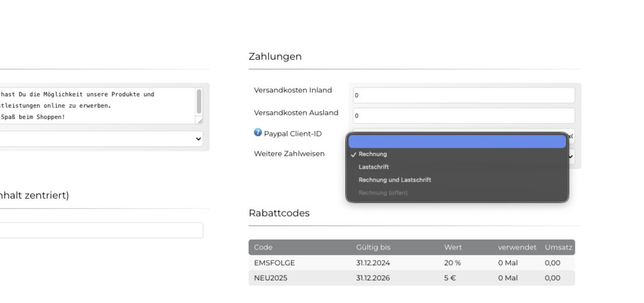This screenshot has width=644, height=303.
Task: Select Rechnung und Lastschrift option
Action: (x=457, y=180)
